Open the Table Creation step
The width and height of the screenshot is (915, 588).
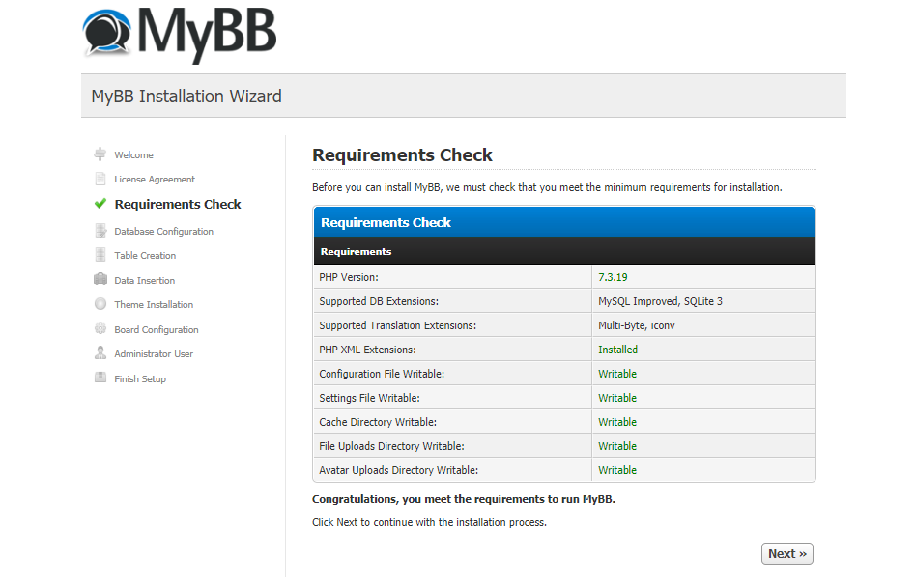[x=145, y=256]
